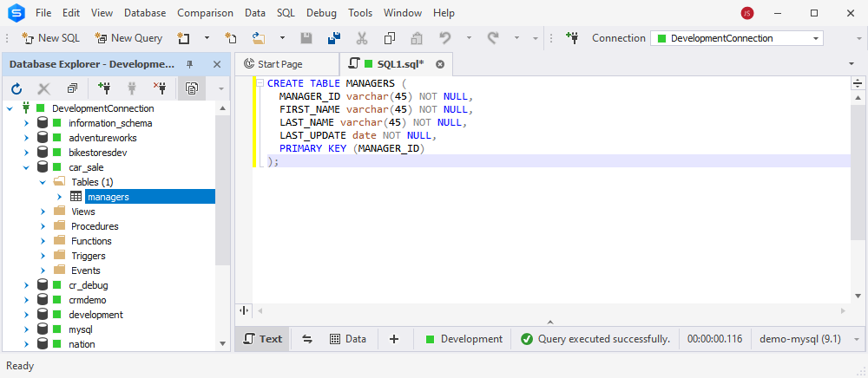Open the Comparison menu
This screenshot has height=378, width=868.
(206, 13)
